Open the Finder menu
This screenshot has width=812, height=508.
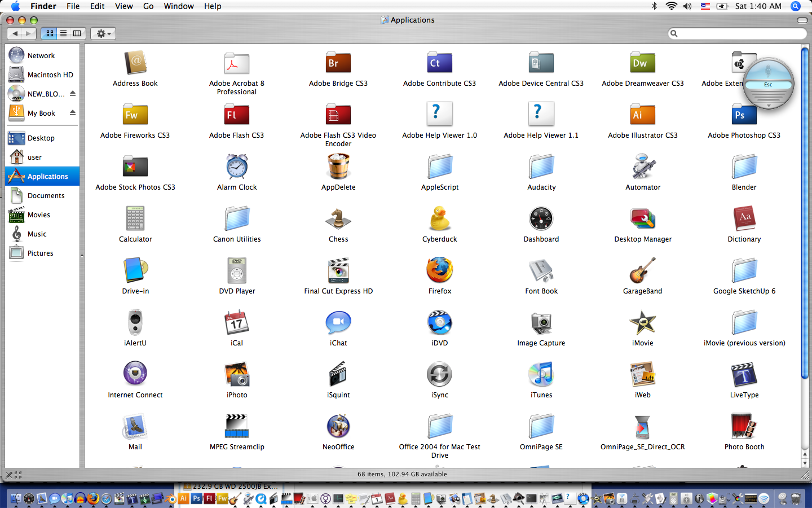(43, 6)
